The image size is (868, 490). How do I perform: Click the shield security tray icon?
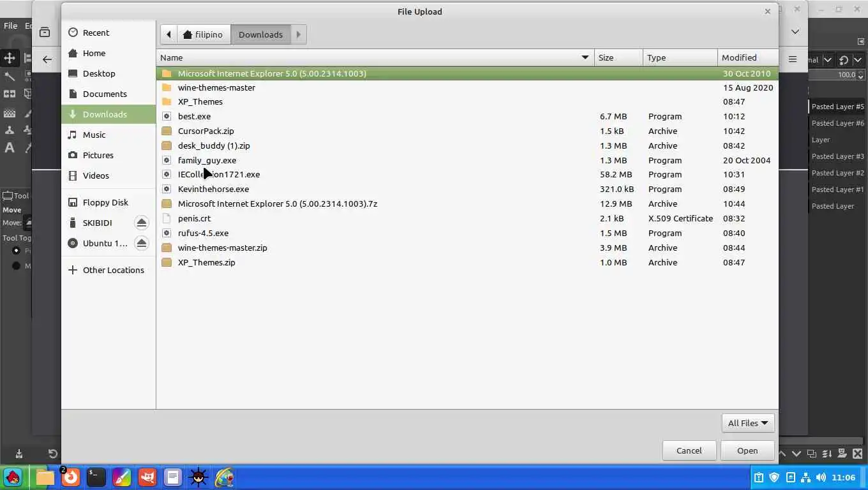(x=774, y=477)
